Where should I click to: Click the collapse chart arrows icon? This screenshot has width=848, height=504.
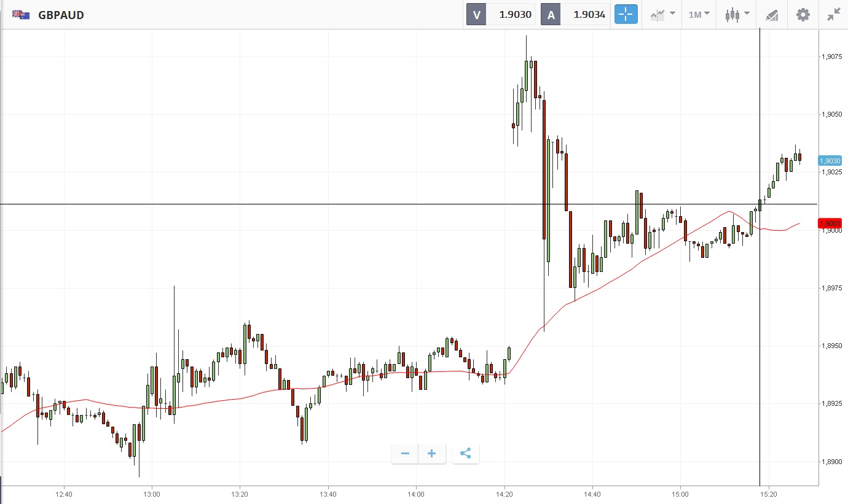833,14
